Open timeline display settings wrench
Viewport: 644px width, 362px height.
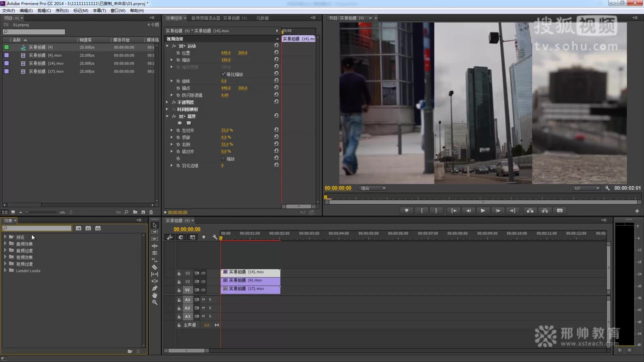point(215,237)
